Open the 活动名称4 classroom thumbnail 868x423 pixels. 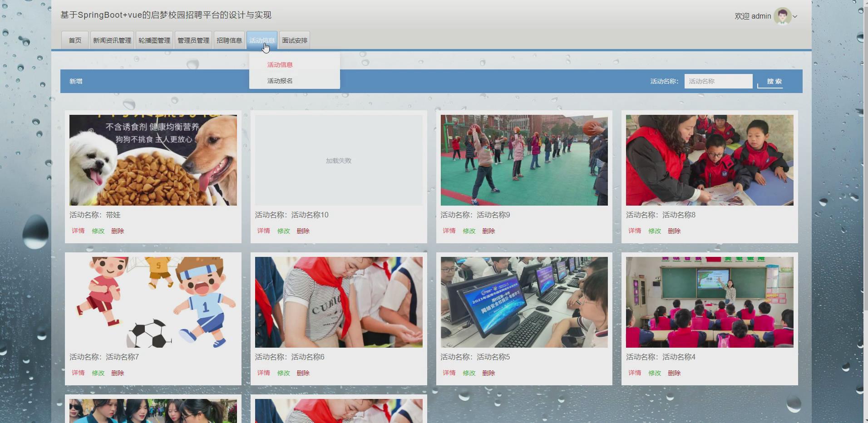coord(710,302)
